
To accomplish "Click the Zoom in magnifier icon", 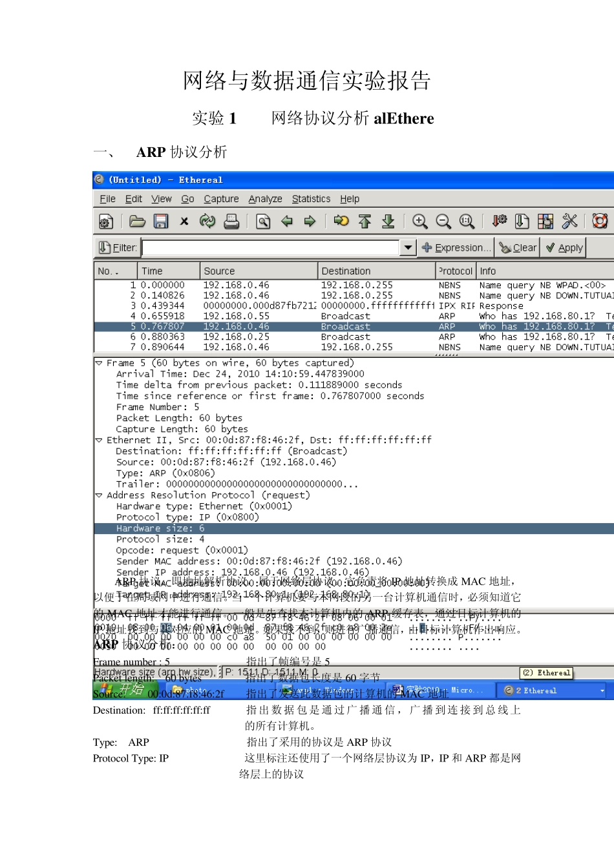I will coord(420,222).
